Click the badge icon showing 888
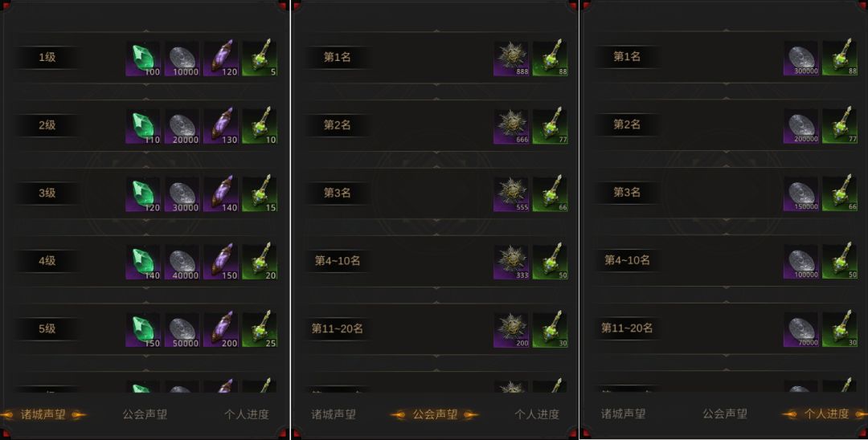 pos(511,58)
